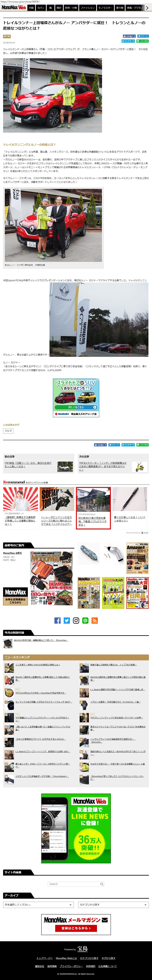
Task: Open the モノマスター navigation tab
Action: coord(105,8)
